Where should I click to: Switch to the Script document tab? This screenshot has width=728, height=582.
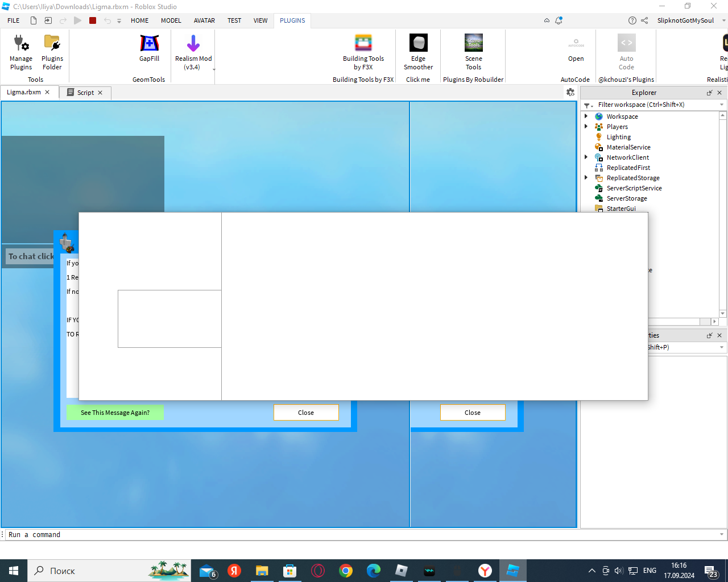[x=85, y=93]
